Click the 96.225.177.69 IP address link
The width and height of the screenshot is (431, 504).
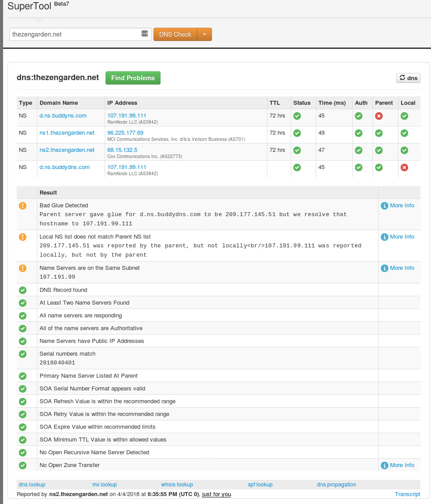click(125, 133)
